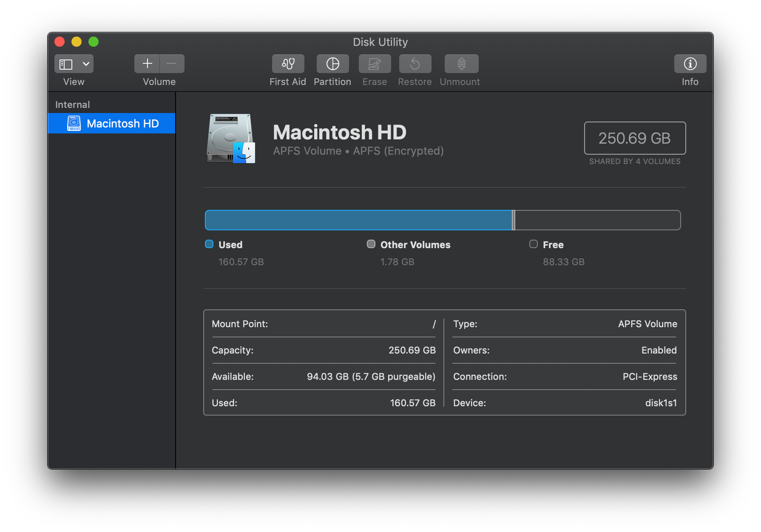Open the Info panel
761x532 pixels.
690,64
